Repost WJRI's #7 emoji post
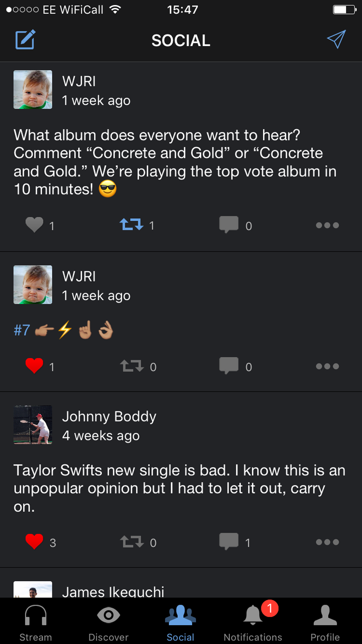Image resolution: width=362 pixels, height=644 pixels. pos(132,366)
